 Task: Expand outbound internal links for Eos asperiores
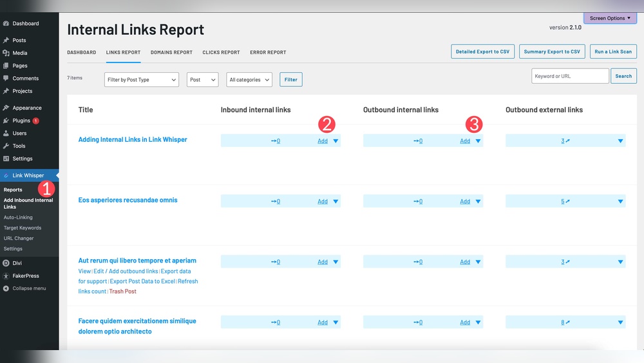pyautogui.click(x=478, y=201)
